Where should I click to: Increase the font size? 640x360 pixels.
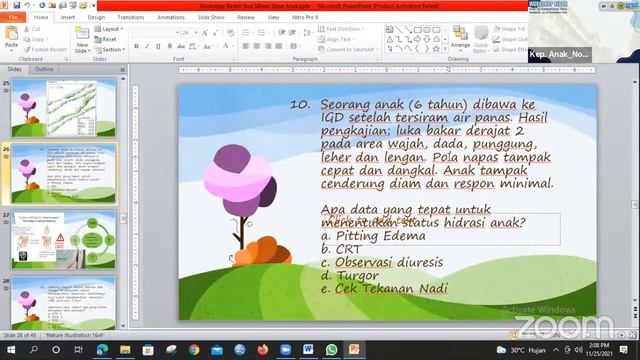[x=205, y=33]
